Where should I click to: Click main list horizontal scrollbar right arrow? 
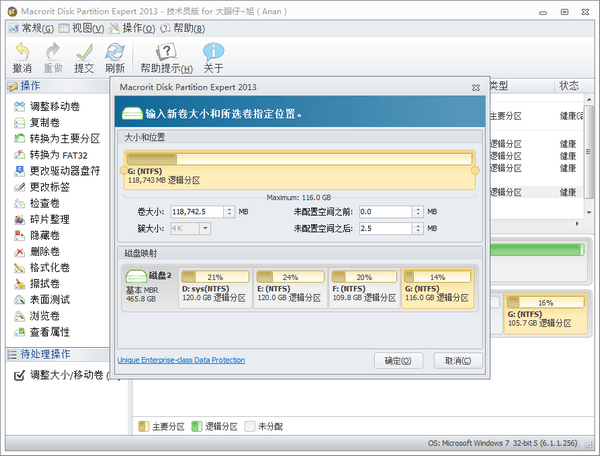point(577,224)
